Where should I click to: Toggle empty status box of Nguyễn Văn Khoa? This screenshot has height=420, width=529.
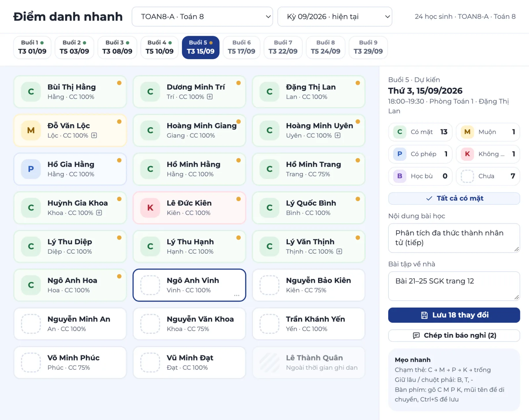150,324
